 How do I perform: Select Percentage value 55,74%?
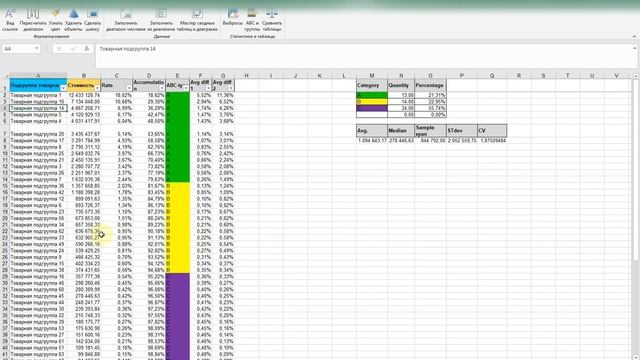tap(430, 108)
